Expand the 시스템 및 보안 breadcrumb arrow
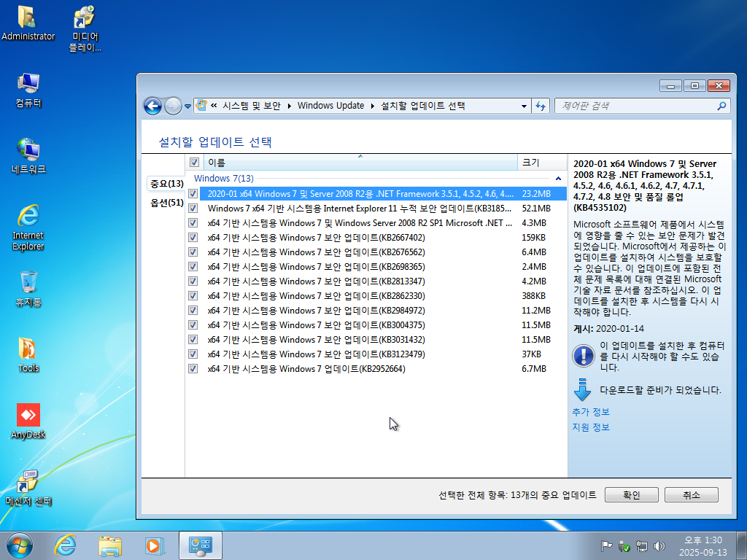The height and width of the screenshot is (560, 747). tap(289, 106)
